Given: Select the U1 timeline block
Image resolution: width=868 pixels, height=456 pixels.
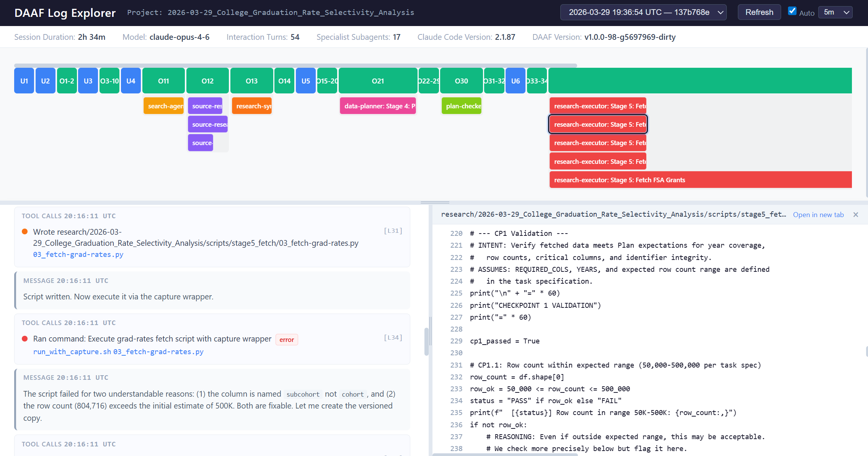Looking at the screenshot, I should tap(24, 81).
